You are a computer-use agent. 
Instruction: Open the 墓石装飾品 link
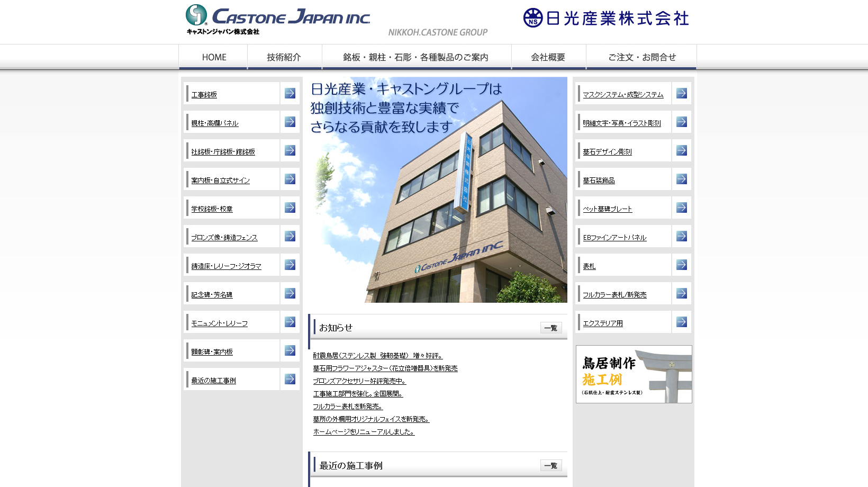599,181
